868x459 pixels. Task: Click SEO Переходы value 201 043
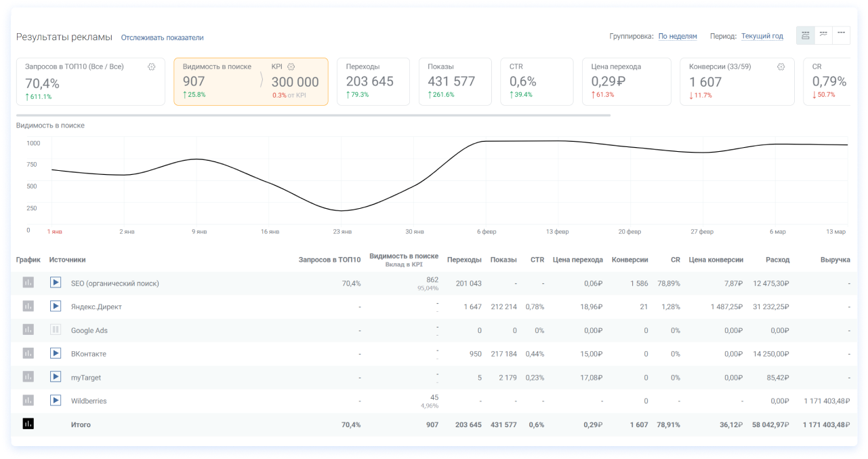469,283
